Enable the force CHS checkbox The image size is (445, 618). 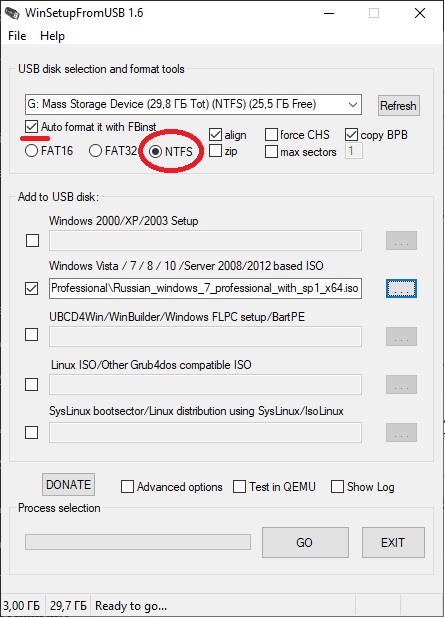[271, 135]
